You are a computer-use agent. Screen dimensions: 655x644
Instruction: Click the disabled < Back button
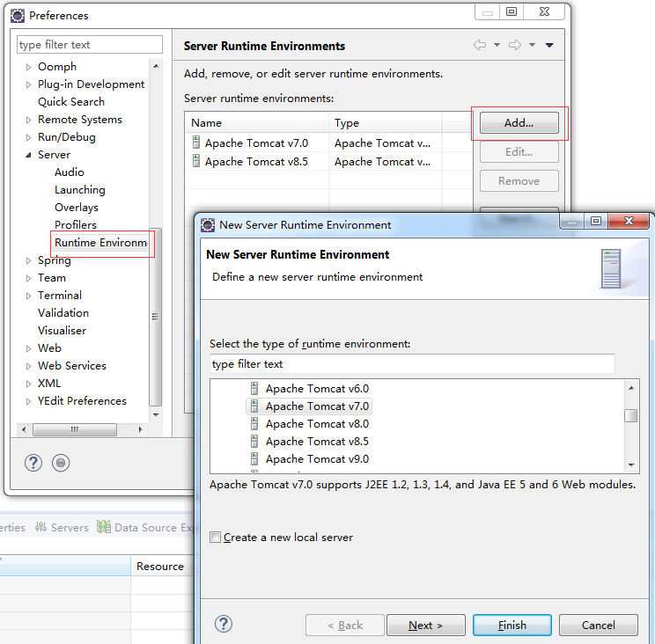[344, 625]
